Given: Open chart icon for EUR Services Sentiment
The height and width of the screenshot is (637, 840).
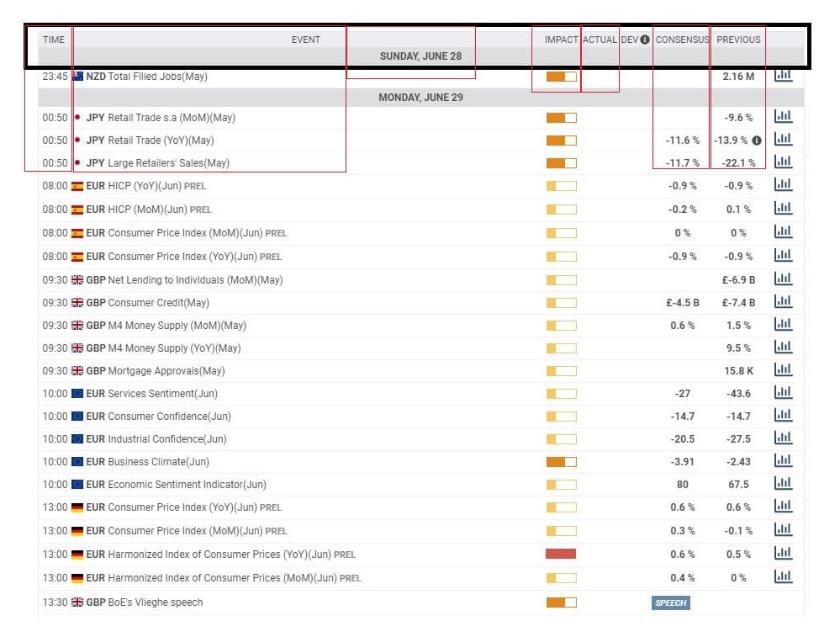Looking at the screenshot, I should pos(783,392).
